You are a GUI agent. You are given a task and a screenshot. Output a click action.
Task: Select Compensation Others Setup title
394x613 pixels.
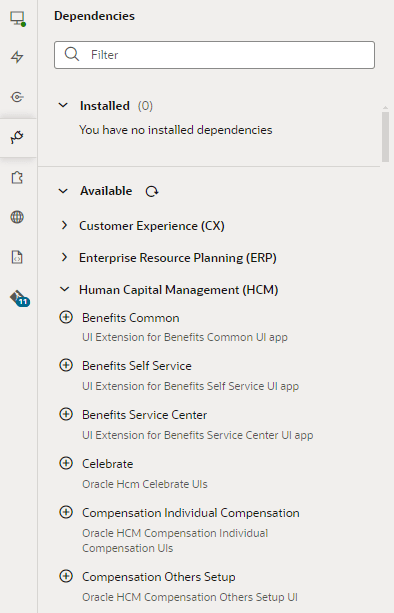pyautogui.click(x=159, y=577)
